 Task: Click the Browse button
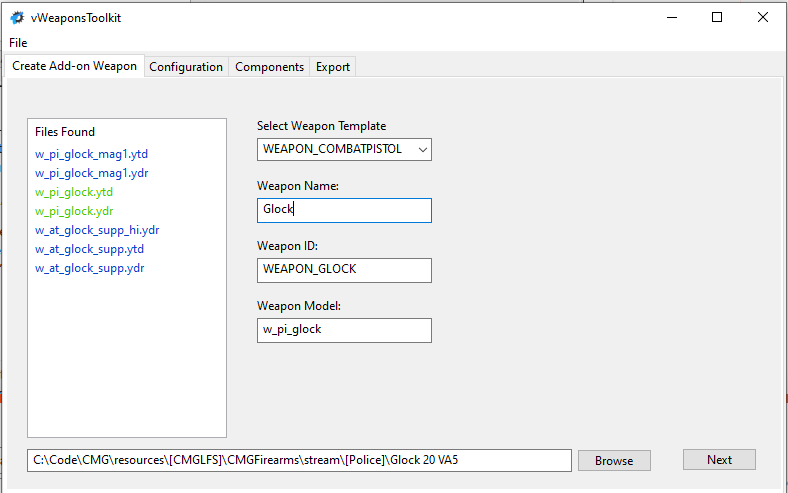(614, 460)
